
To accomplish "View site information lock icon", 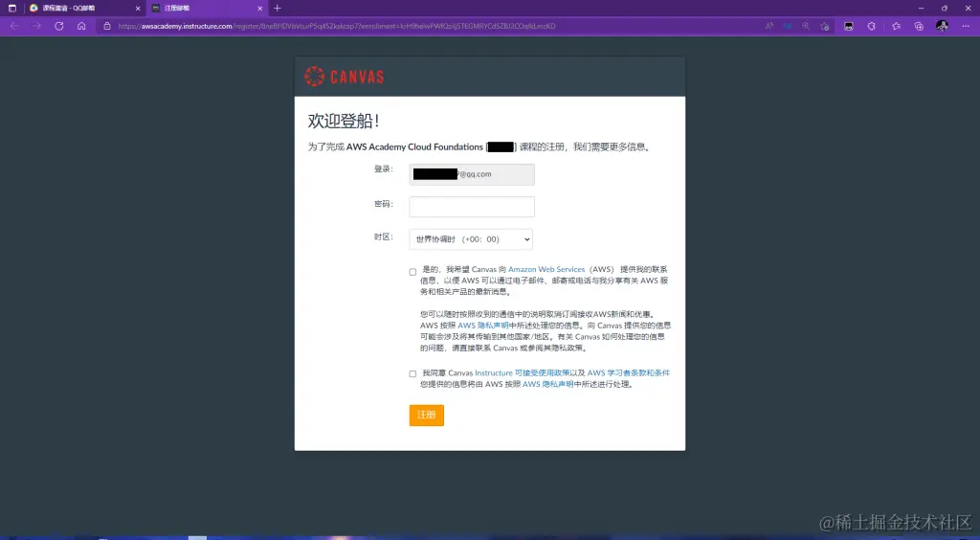I will click(107, 26).
